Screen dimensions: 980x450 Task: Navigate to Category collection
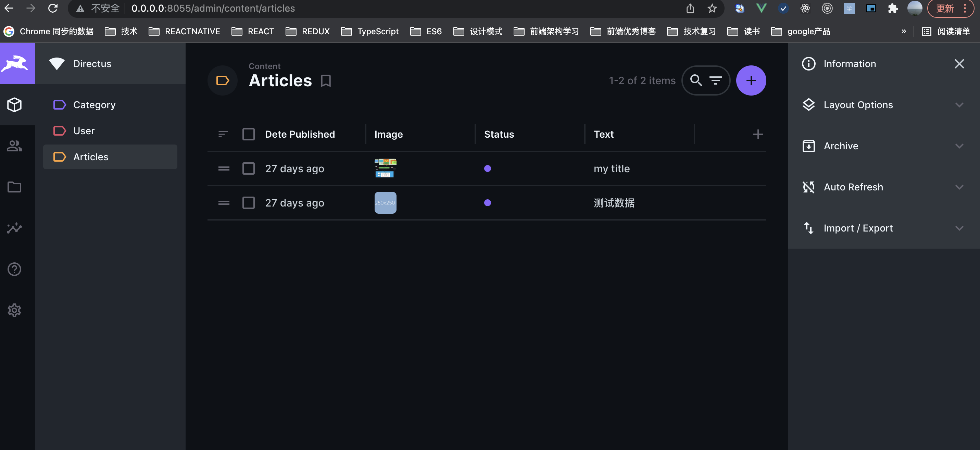(x=95, y=104)
